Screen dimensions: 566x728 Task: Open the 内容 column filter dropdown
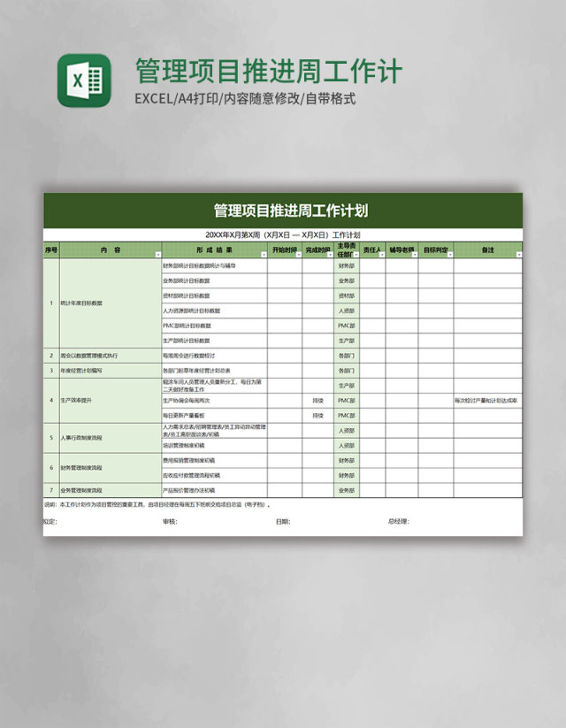(x=157, y=254)
